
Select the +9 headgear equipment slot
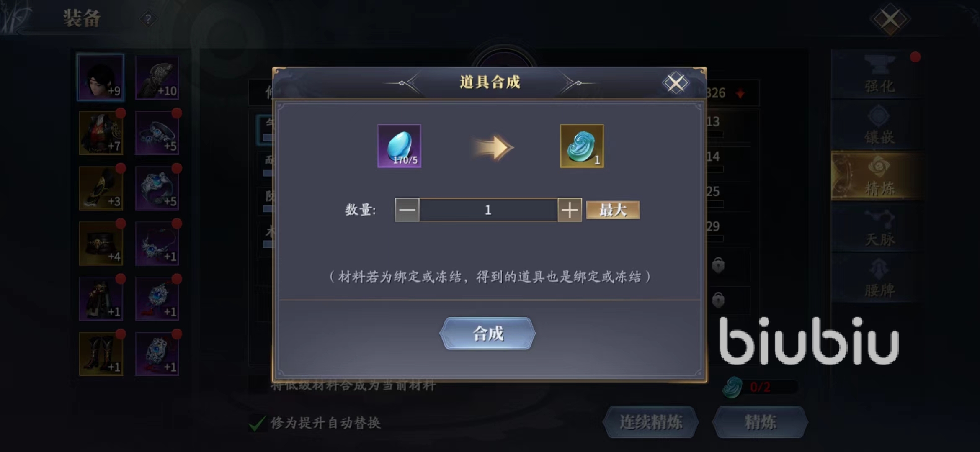[x=101, y=77]
